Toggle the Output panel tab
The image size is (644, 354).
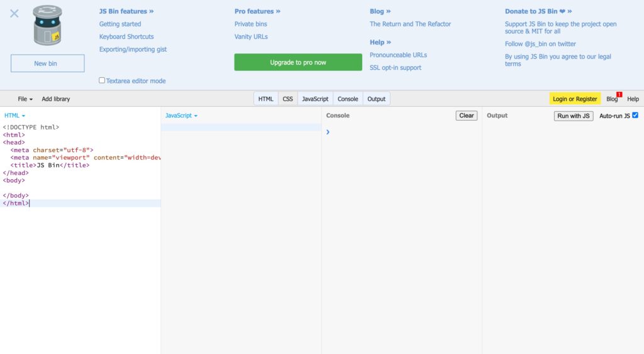(x=376, y=99)
